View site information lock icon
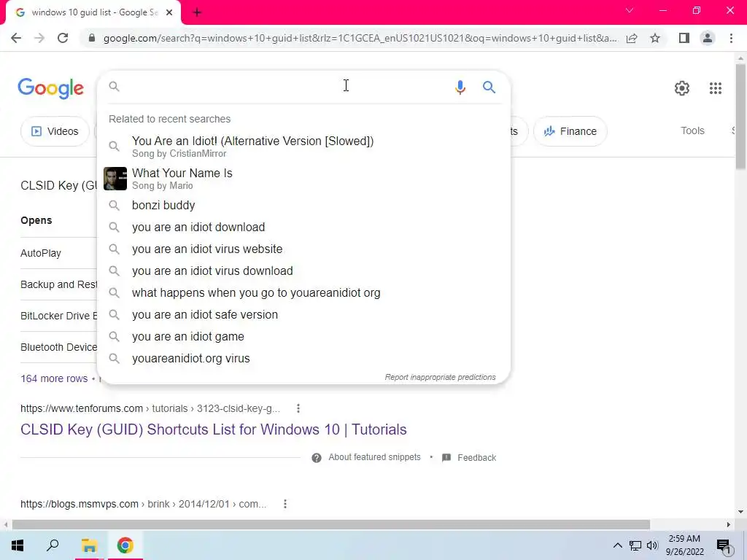The image size is (747, 560). [92, 38]
